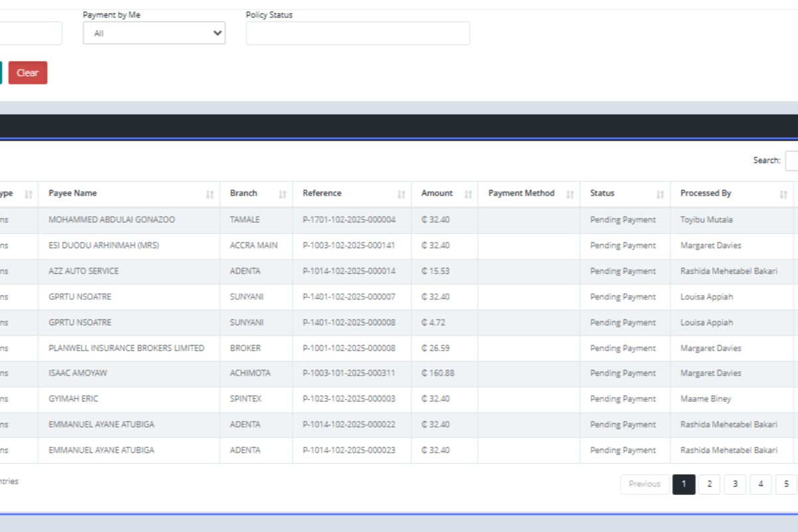Click reference P-1701-102-2025-000004
This screenshot has width=798, height=532.
coord(348,219)
